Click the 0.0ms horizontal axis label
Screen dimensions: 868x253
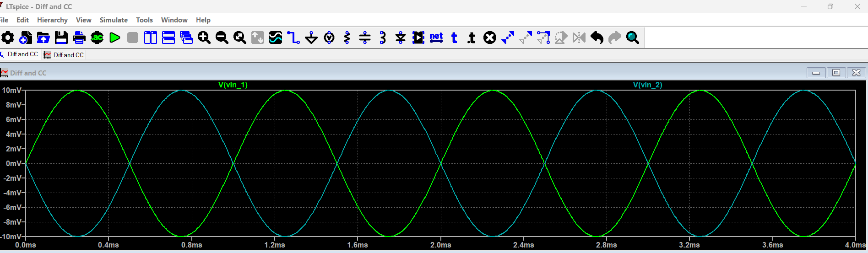point(26,245)
